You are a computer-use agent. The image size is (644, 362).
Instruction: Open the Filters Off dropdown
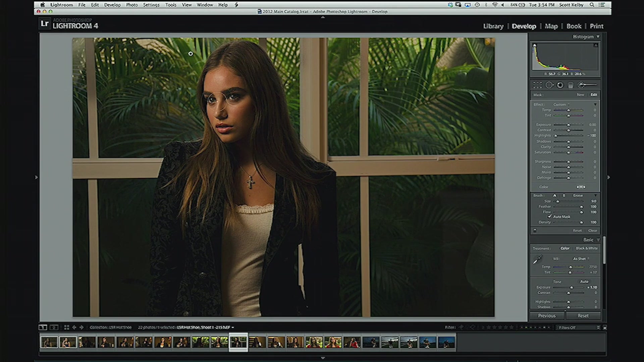click(579, 327)
